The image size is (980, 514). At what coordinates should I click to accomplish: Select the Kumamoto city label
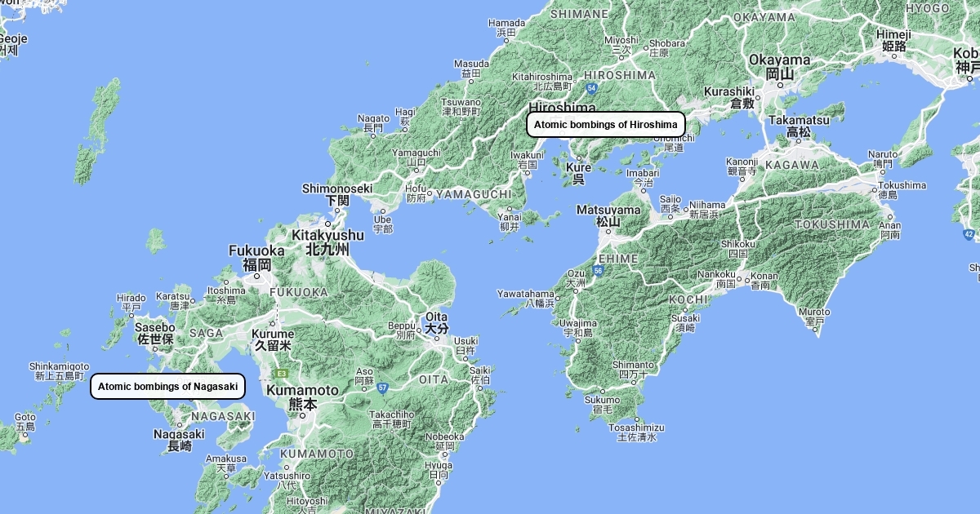point(302,391)
